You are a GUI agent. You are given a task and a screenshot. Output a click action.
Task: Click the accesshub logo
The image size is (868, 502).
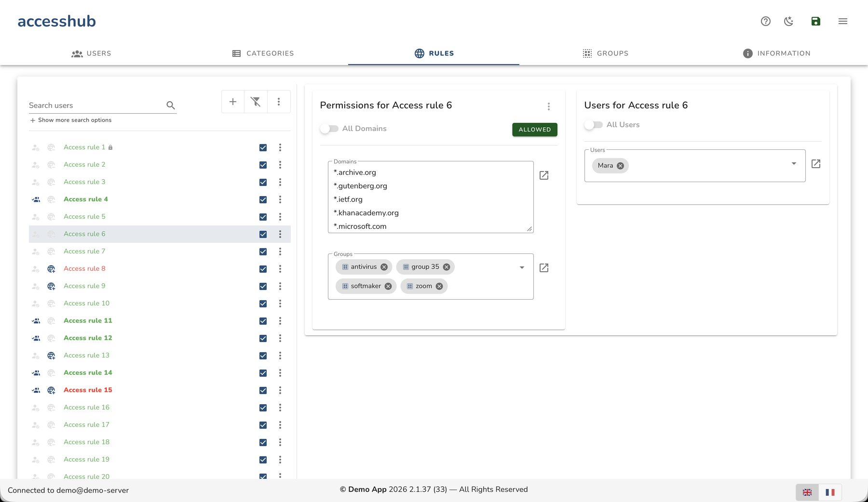[x=57, y=21]
